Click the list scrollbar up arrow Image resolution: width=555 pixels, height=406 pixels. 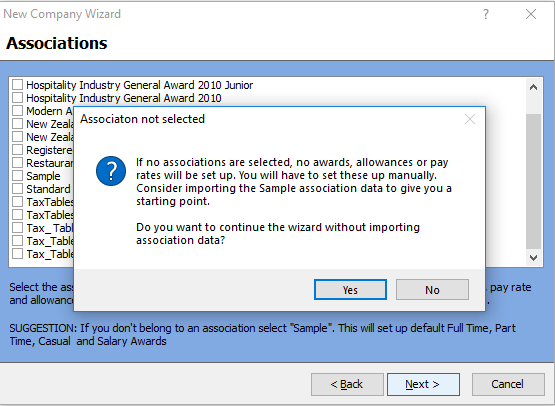tap(533, 87)
